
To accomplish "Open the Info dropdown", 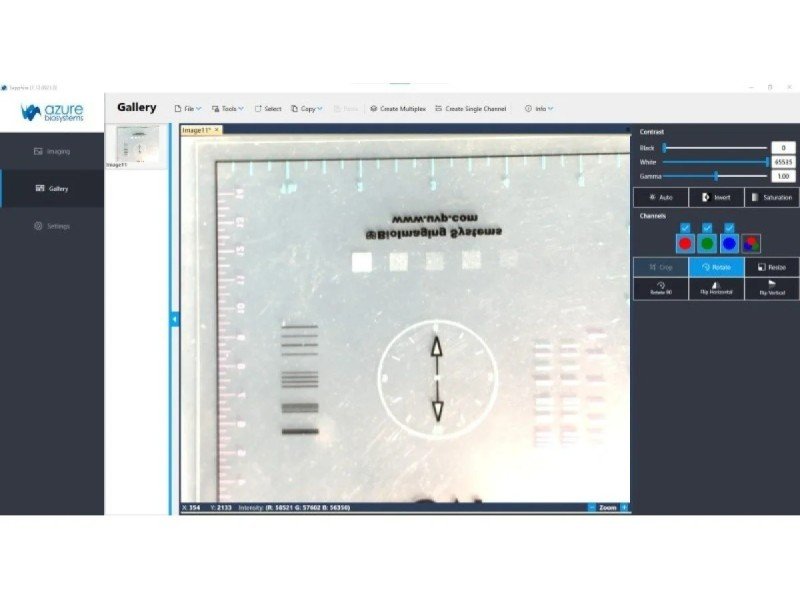I will click(538, 108).
